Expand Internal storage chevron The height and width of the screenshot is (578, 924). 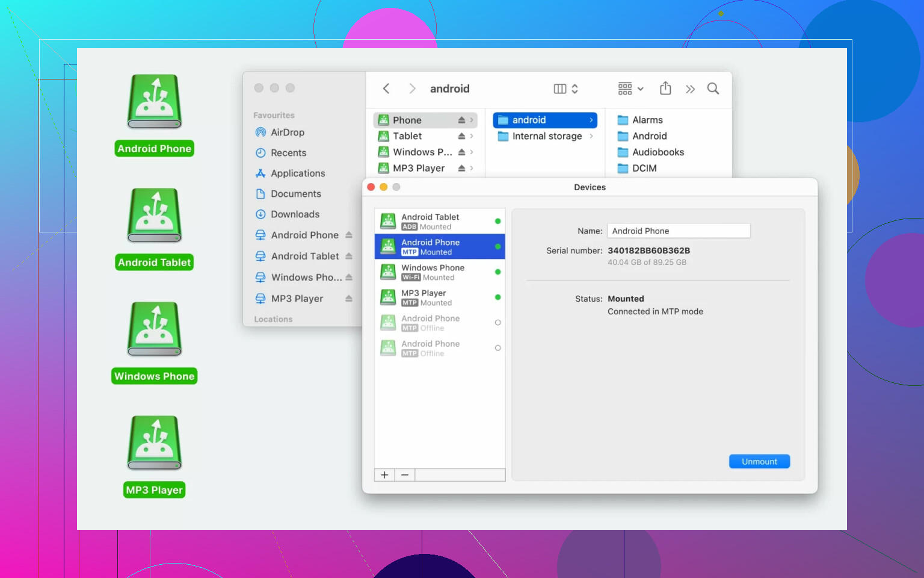tap(591, 137)
